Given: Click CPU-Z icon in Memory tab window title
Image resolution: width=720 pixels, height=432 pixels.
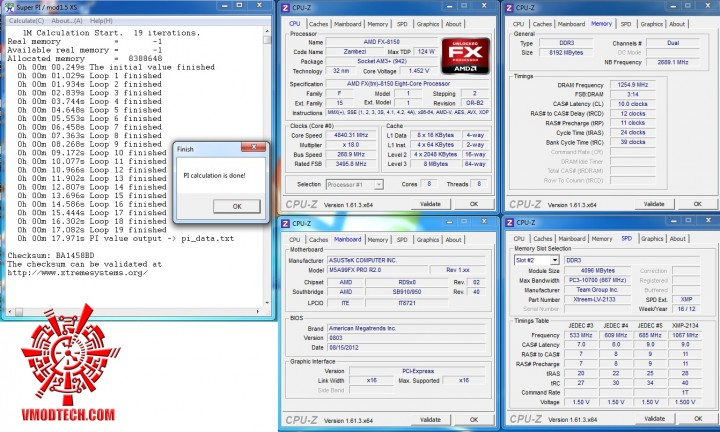Looking at the screenshot, I should tap(509, 7).
